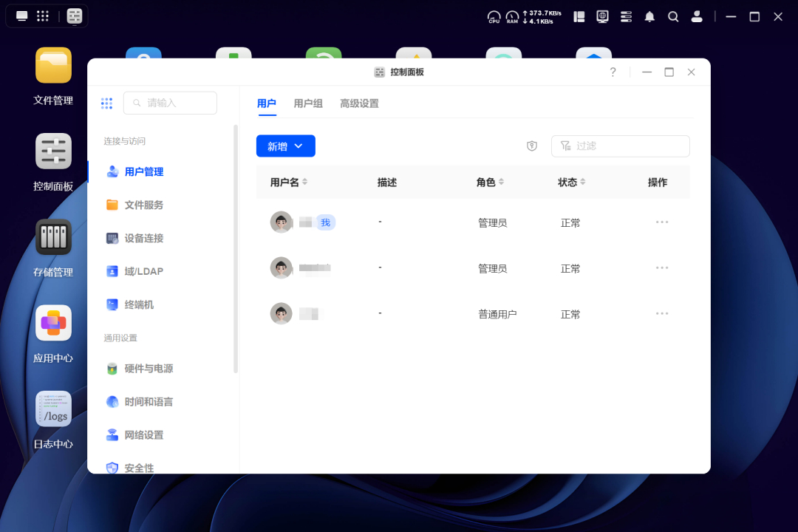798x532 pixels.
Task: Open the task list icon in top bar
Action: [626, 17]
